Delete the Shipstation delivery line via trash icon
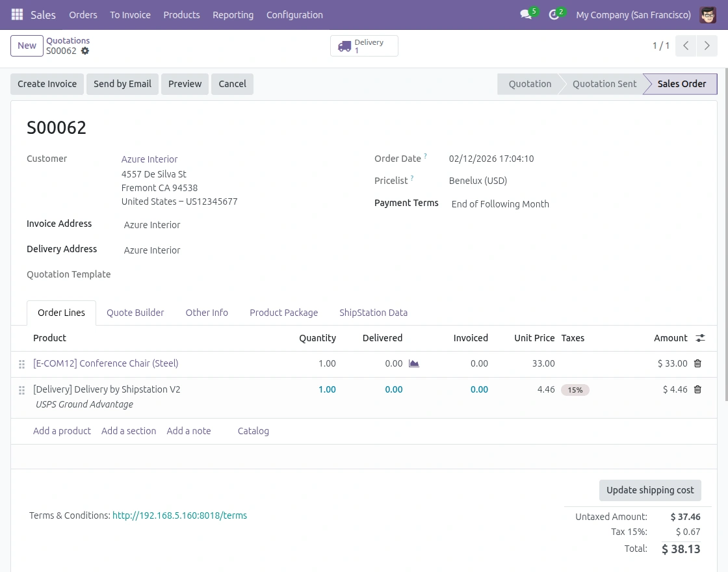Image resolution: width=728 pixels, height=572 pixels. [697, 389]
